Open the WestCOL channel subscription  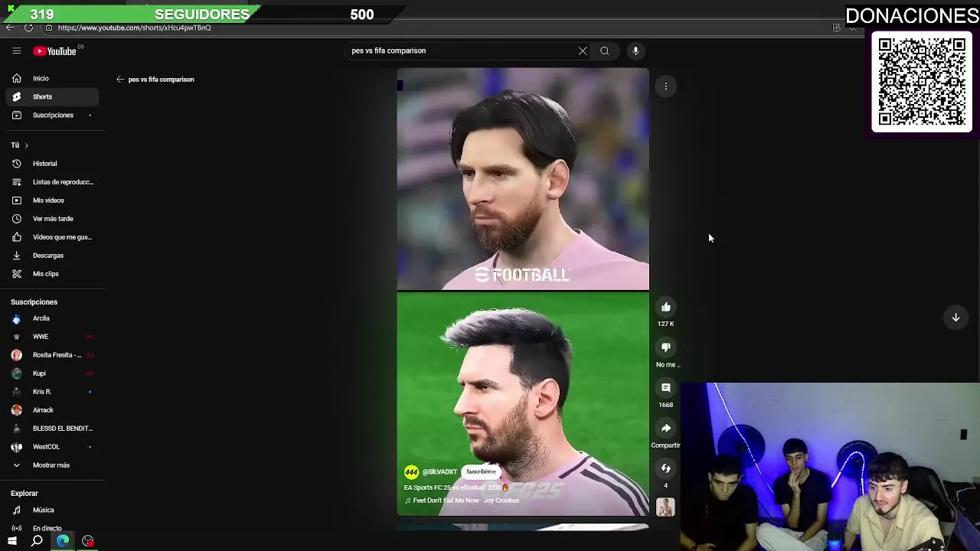click(52, 447)
